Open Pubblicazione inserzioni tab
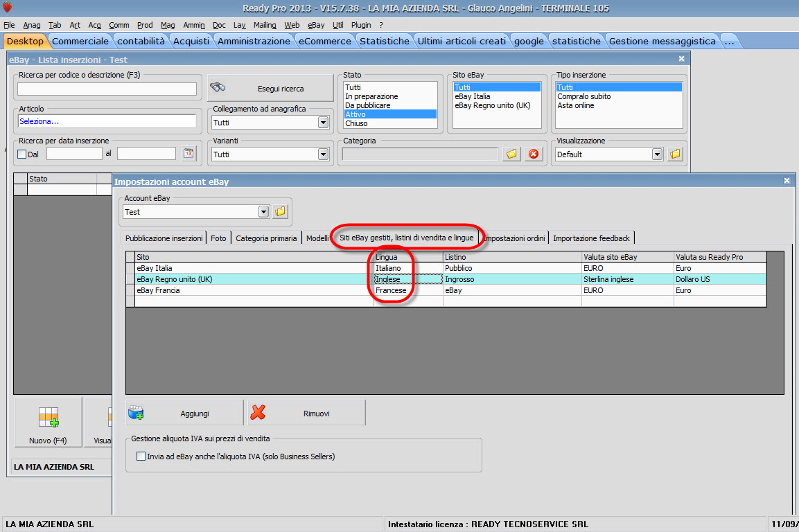The height and width of the screenshot is (532, 799). coord(164,238)
